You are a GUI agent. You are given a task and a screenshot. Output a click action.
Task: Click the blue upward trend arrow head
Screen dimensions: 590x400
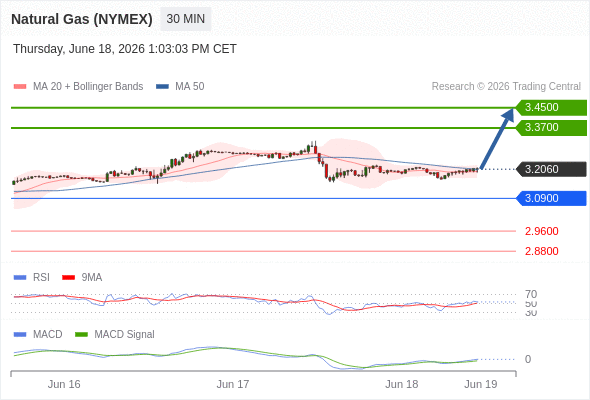509,114
